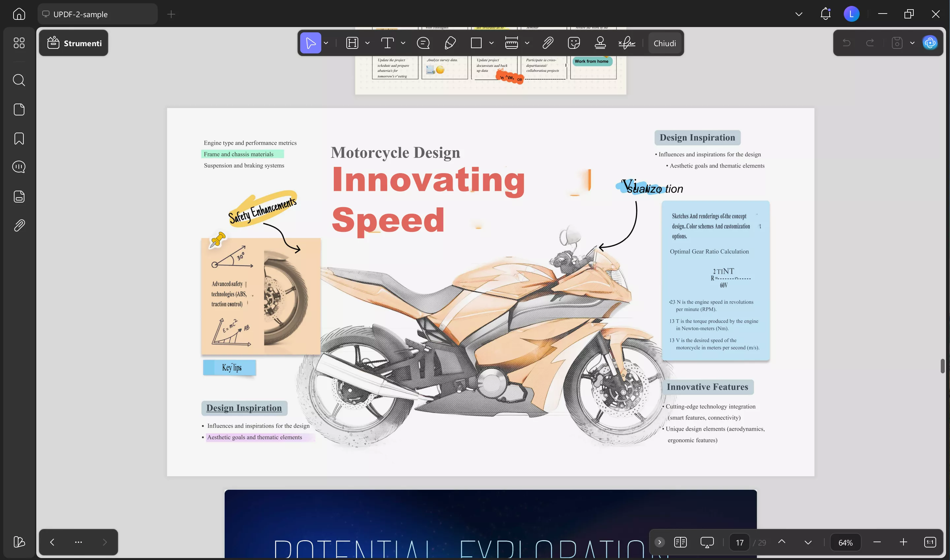Open the sticker tool
950x560 pixels.
tap(574, 43)
